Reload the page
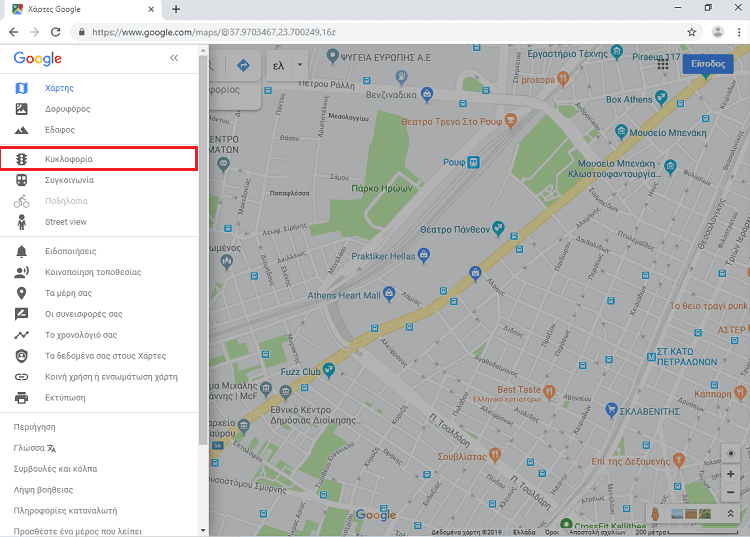This screenshot has width=750, height=537. [55, 32]
